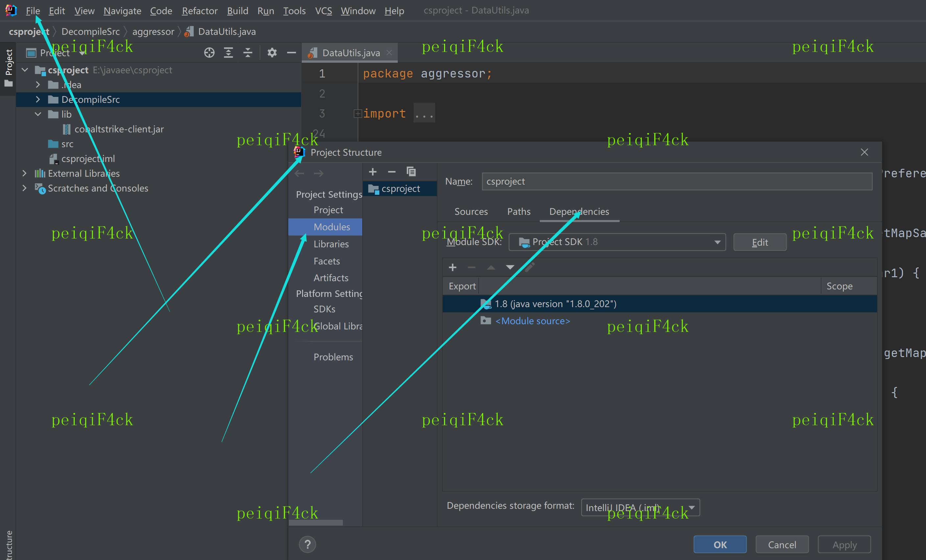This screenshot has height=560, width=926.
Task: Click the back arrow in Project Structure
Action: point(299,173)
